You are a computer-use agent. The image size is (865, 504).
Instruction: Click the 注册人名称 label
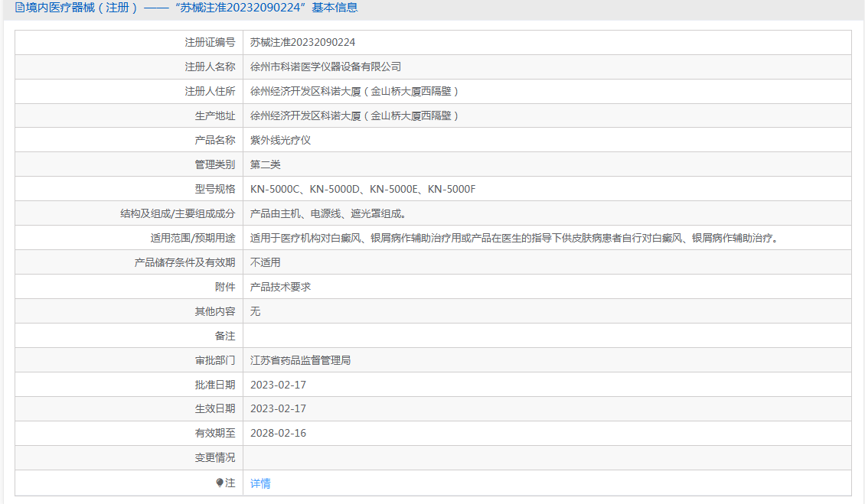(210, 67)
